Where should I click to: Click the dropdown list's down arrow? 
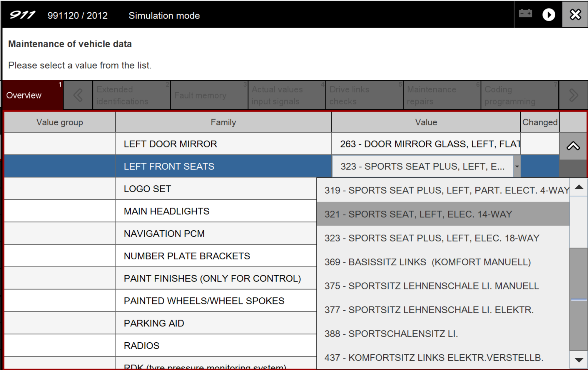click(579, 360)
